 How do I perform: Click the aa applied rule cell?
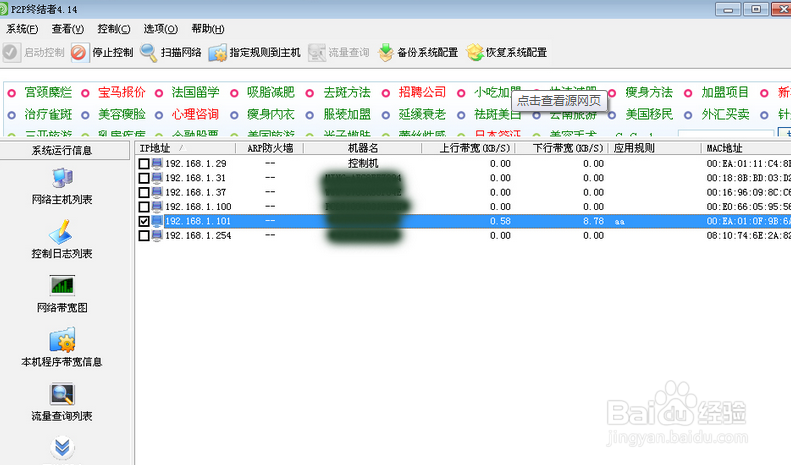619,222
